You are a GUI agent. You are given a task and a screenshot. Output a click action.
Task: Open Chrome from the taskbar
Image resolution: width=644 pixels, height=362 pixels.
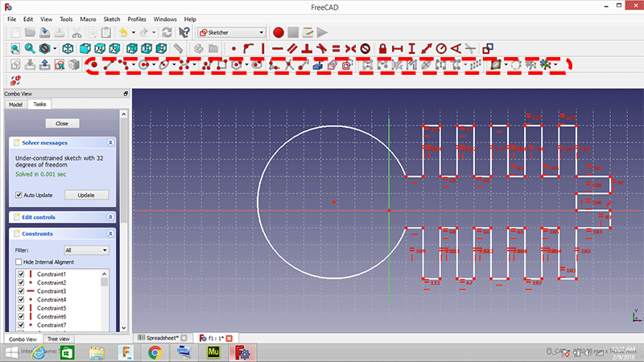point(155,352)
